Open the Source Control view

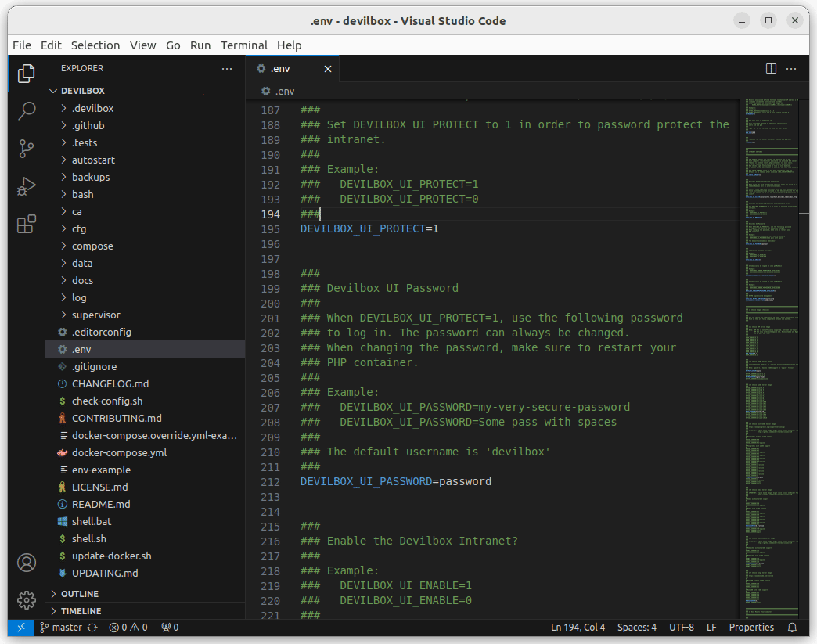pyautogui.click(x=27, y=148)
